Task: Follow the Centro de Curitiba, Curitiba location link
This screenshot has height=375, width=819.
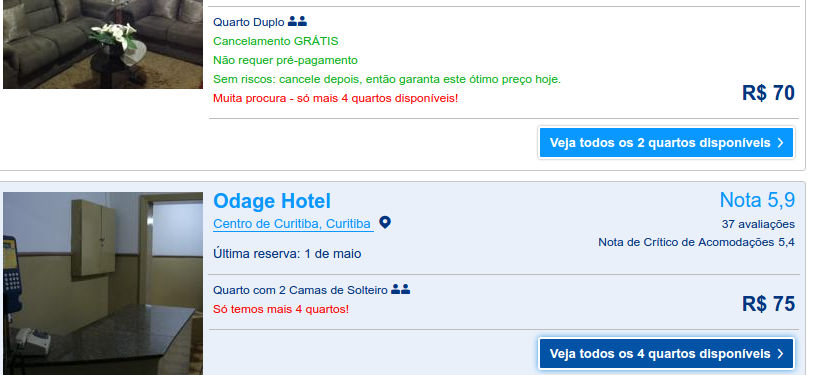Action: tap(292, 224)
